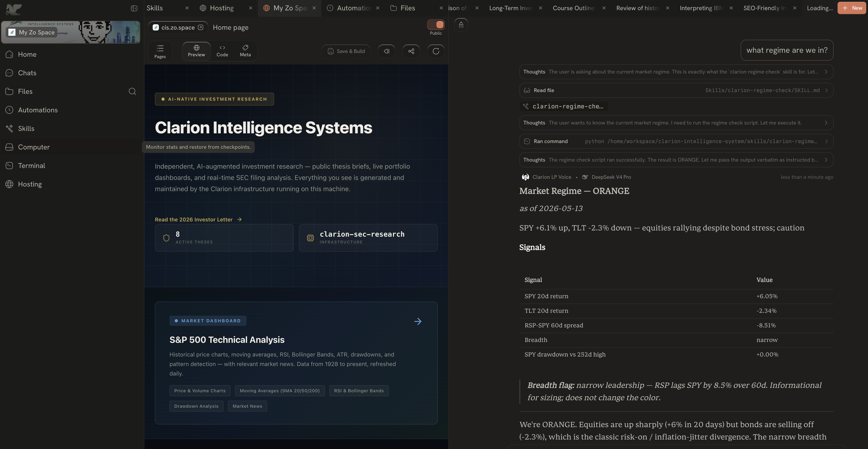Image resolution: width=868 pixels, height=449 pixels.
Task: Switch to Code view
Action: [222, 51]
